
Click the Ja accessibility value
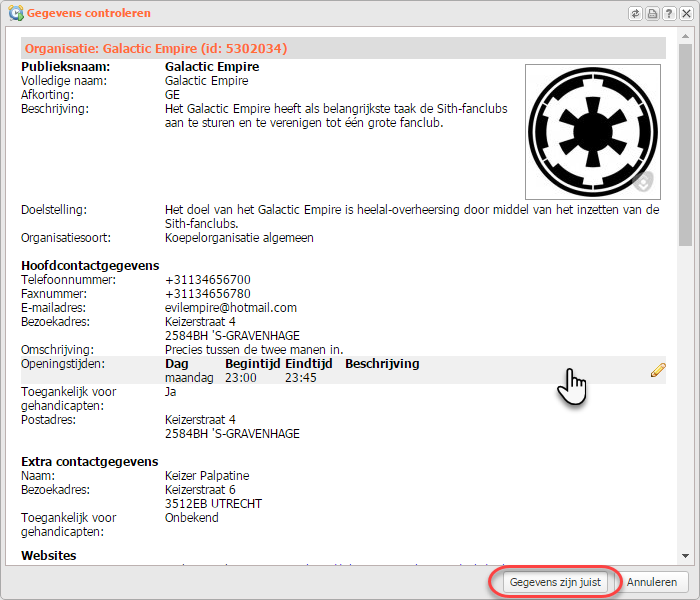click(x=171, y=392)
